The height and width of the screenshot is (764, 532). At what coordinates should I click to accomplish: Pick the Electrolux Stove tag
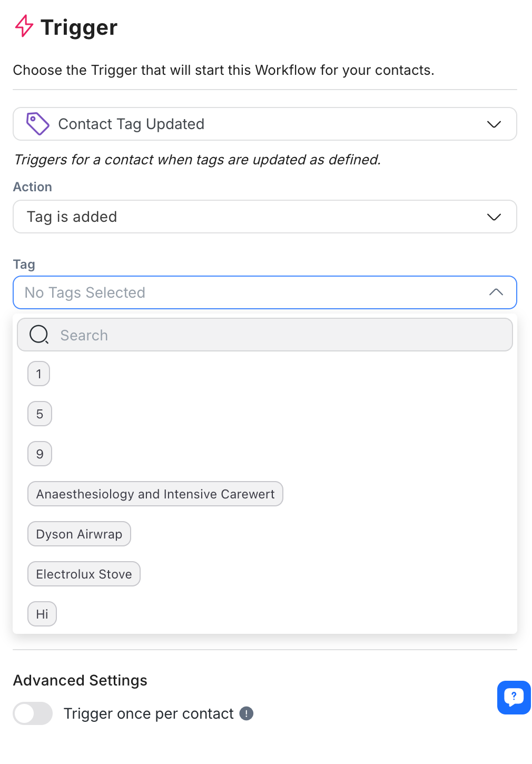pos(84,574)
